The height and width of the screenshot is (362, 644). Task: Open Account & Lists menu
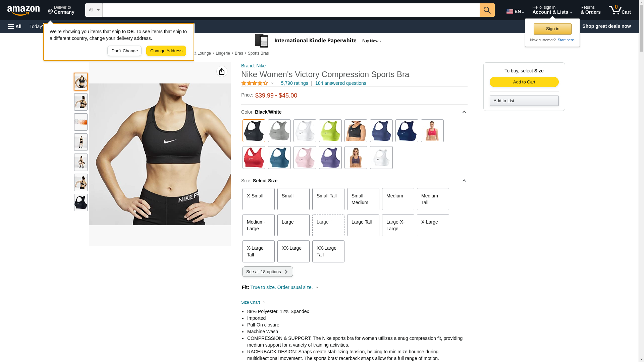552,10
